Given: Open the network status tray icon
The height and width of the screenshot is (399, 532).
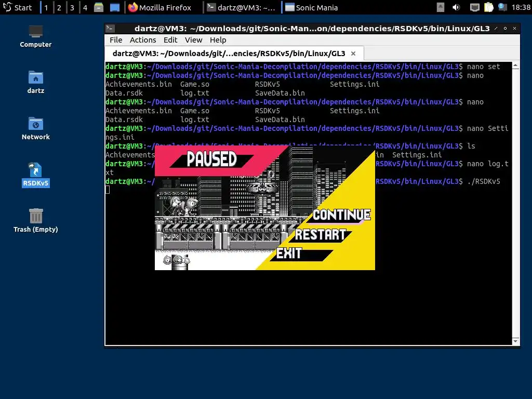Looking at the screenshot, I should pos(474,7).
